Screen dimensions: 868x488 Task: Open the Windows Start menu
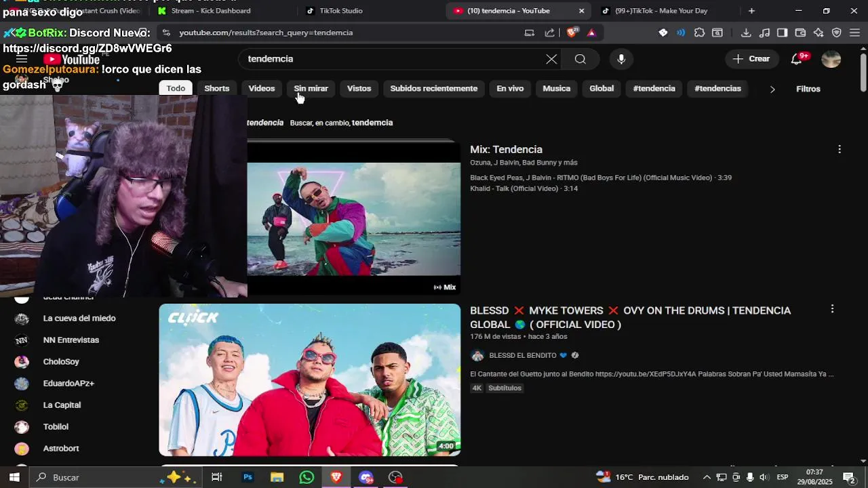tap(14, 477)
